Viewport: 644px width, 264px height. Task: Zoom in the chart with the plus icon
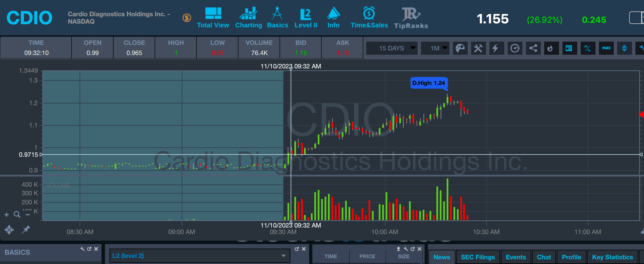7,215
